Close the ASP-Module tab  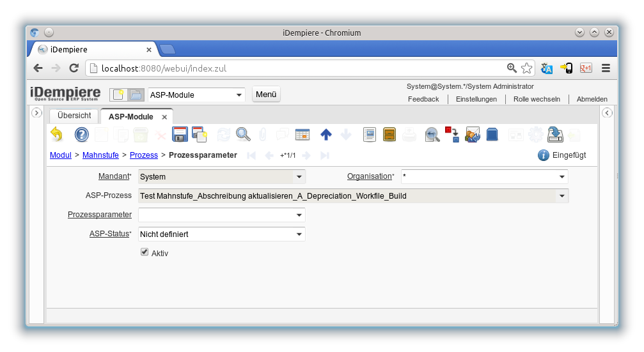(x=164, y=118)
